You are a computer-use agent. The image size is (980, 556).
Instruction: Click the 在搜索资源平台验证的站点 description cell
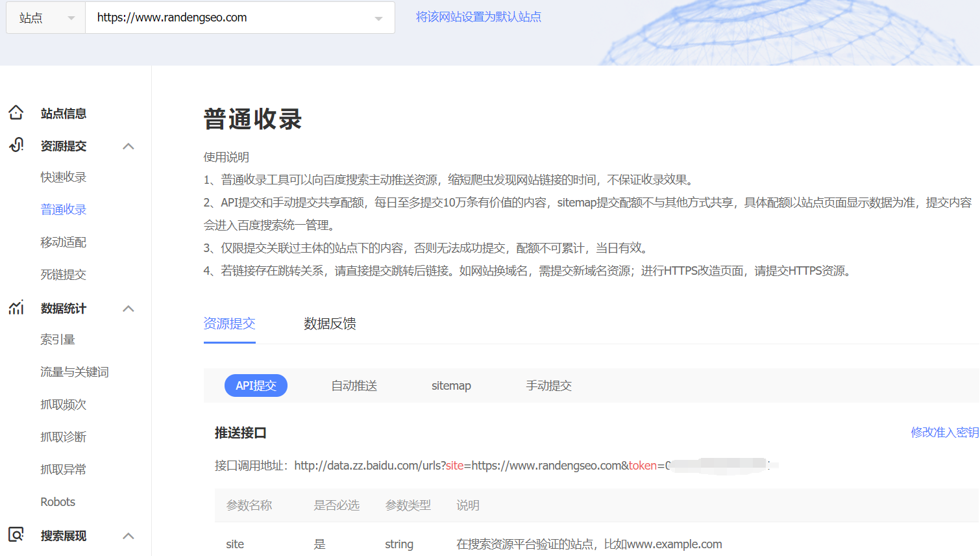tap(589, 544)
